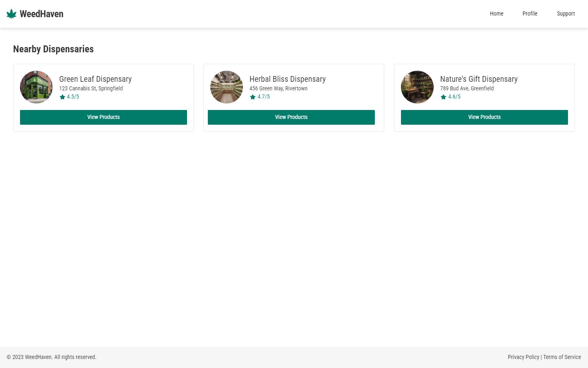Click the 4.6/5 rating text

(454, 97)
